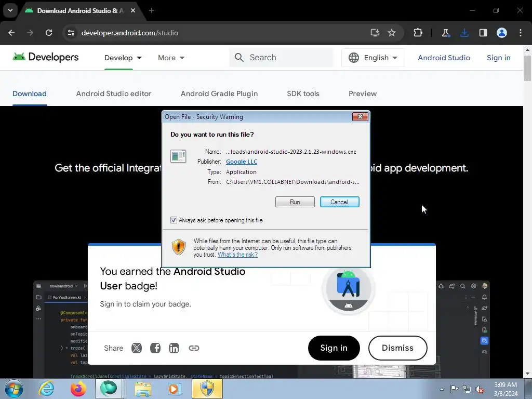
Task: Expand the Develop menu
Action: point(123,58)
